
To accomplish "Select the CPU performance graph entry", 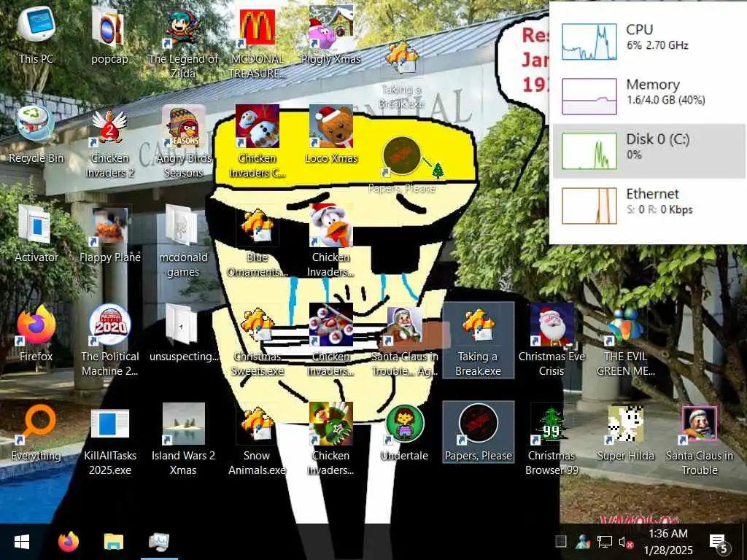I will (649, 42).
